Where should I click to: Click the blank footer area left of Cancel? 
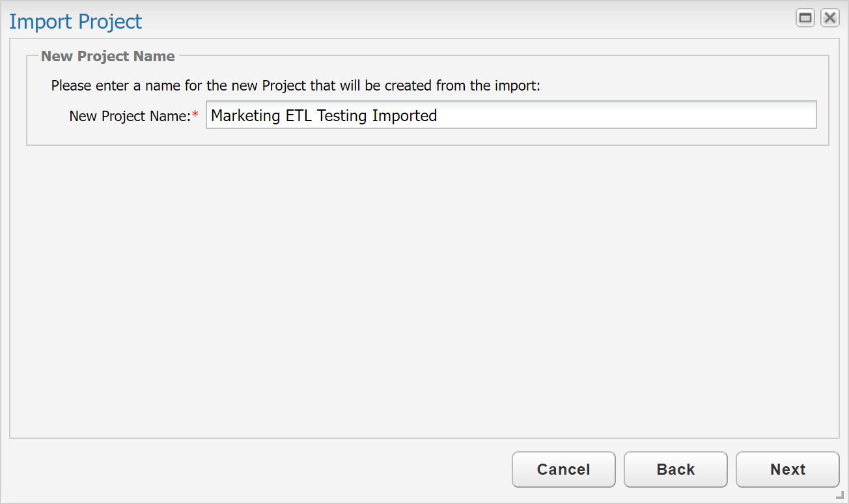click(260, 469)
